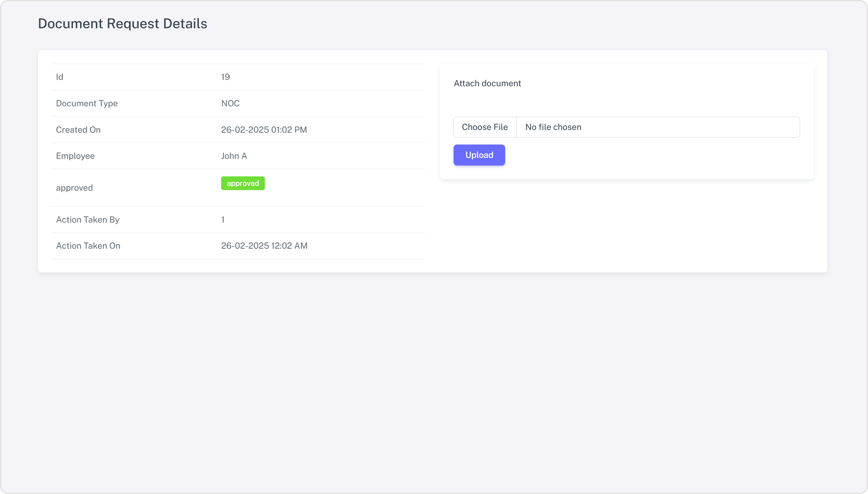Click the green approved status badge
The height and width of the screenshot is (494, 868).
coord(243,183)
